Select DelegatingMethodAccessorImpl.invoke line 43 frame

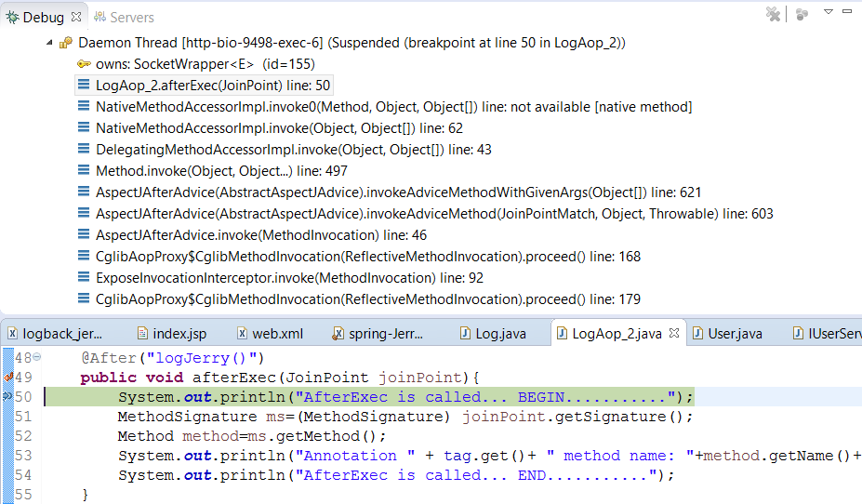click(x=294, y=150)
